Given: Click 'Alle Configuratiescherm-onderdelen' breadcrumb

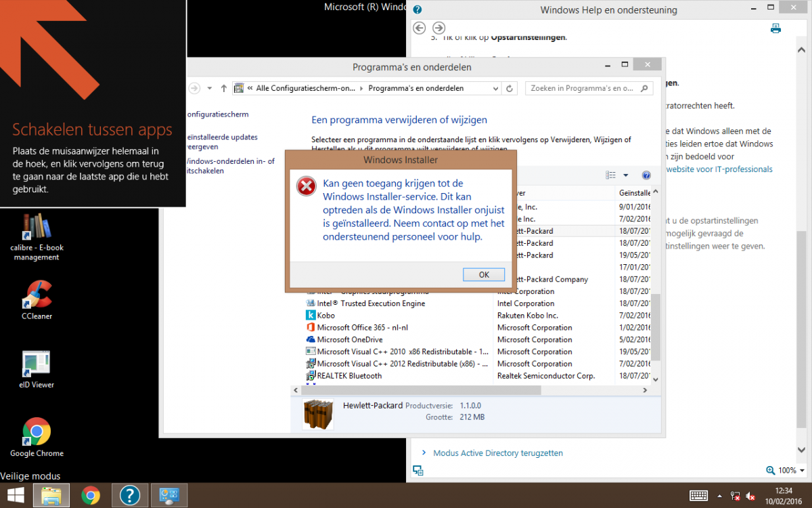Looking at the screenshot, I should [x=305, y=88].
